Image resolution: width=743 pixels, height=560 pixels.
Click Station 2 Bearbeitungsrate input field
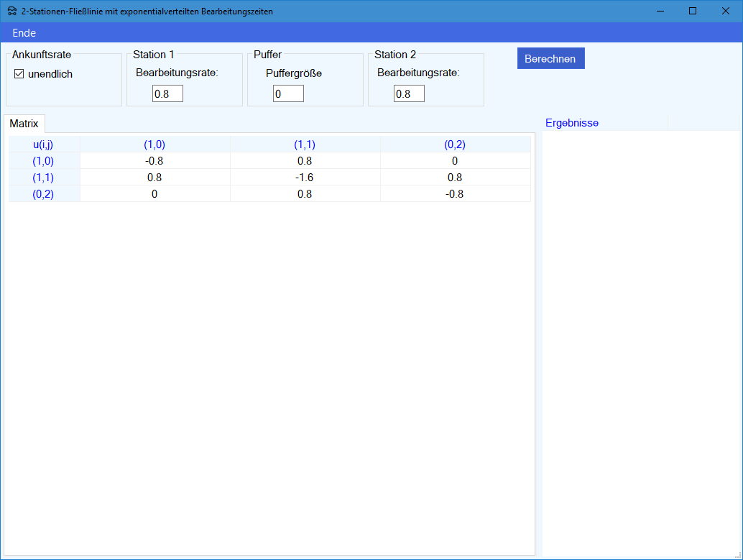[409, 93]
